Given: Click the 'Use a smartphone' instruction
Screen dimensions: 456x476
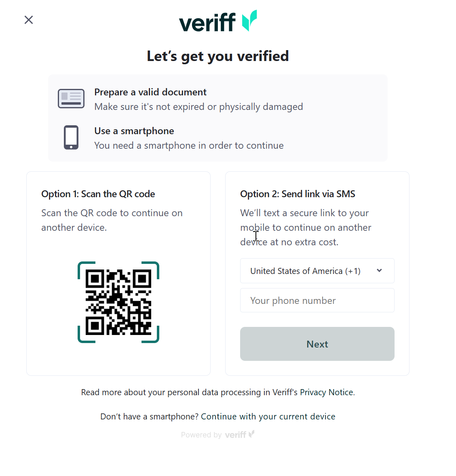Looking at the screenshot, I should tap(134, 131).
